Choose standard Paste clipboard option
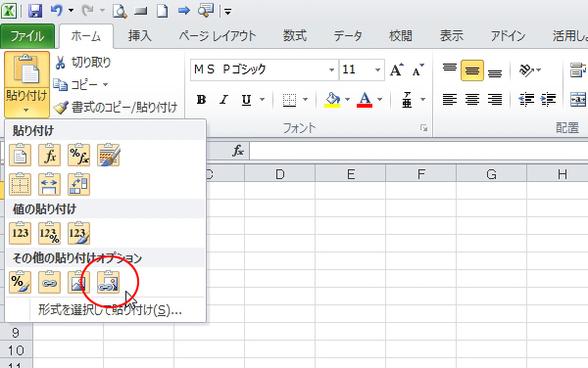 (20, 155)
